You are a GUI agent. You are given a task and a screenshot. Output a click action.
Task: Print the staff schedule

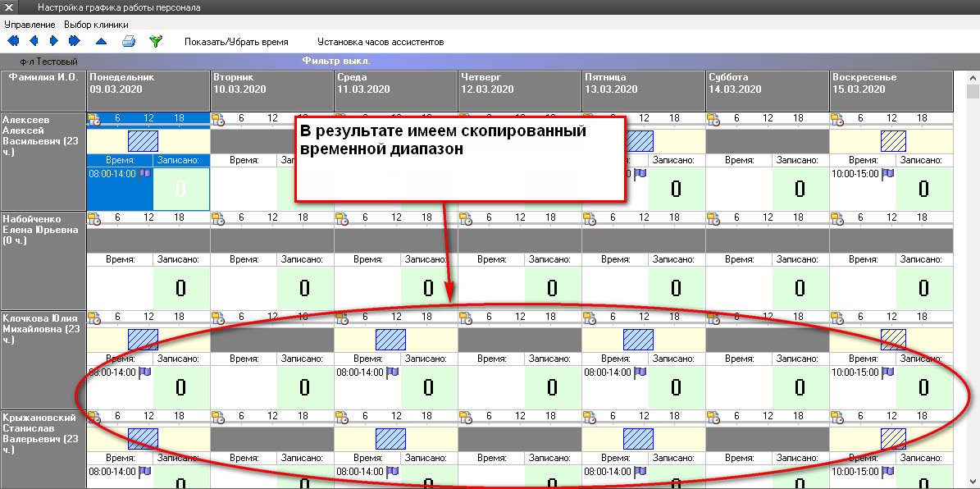point(129,41)
